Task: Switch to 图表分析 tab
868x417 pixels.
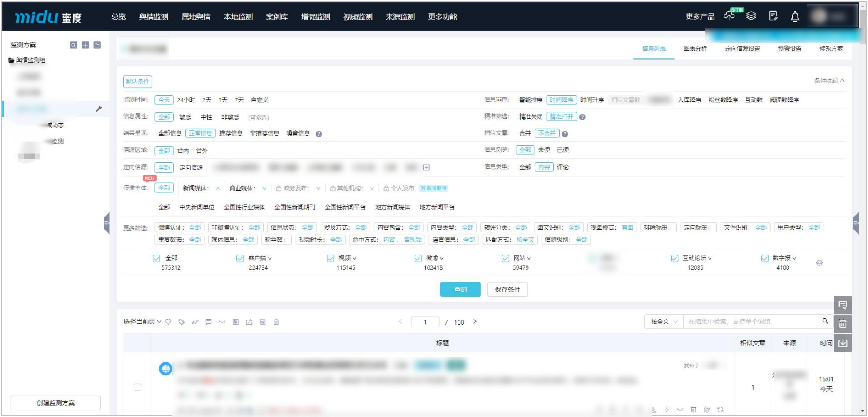Action: click(x=695, y=49)
